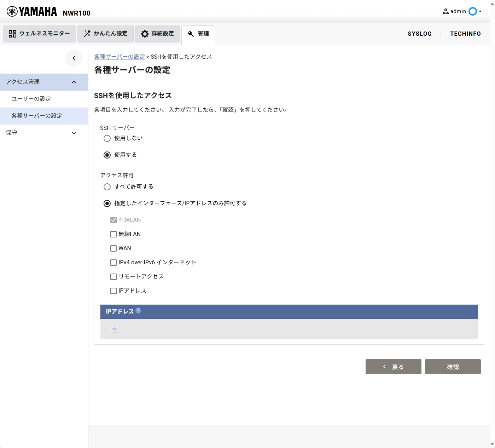
Task: Select ユーザーの設定 in the sidebar
Action: [x=31, y=99]
